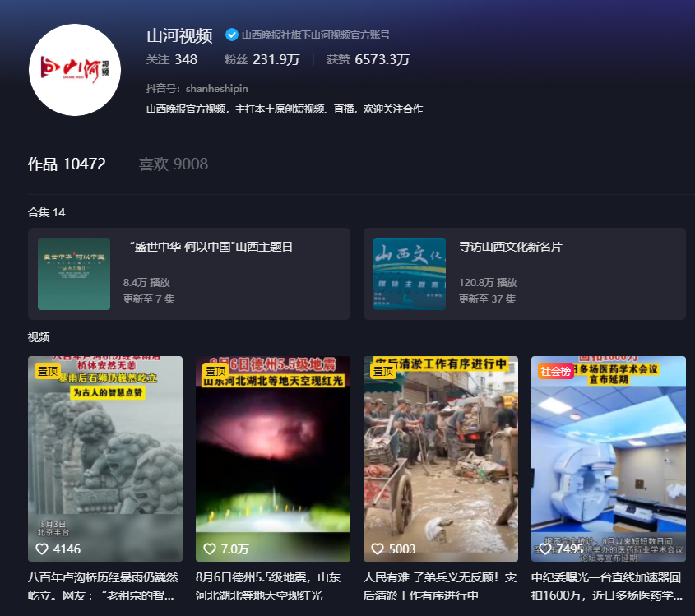Viewport: 695px width, 616px height.
Task: Open caption 8月6日德州5.5级地震
Action: tap(268, 586)
